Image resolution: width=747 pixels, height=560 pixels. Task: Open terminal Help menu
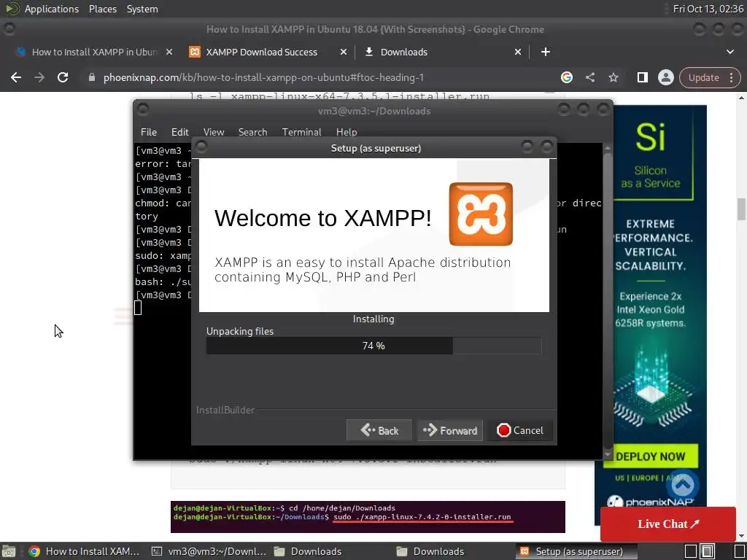point(347,132)
